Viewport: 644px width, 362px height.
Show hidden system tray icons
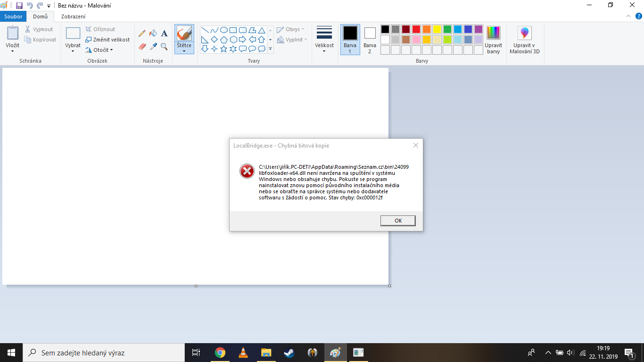pyautogui.click(x=548, y=353)
